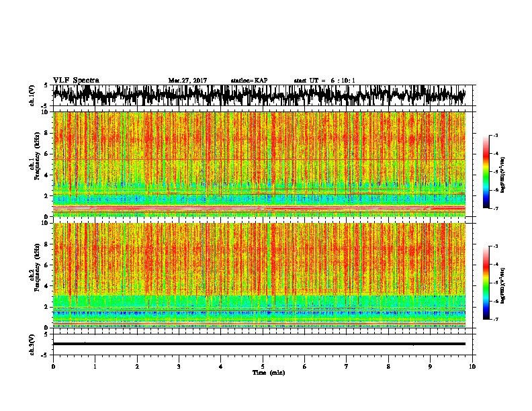Select the "start UT = 6:10:1" text
The height and width of the screenshot is (411, 532).
pyautogui.click(x=324, y=81)
